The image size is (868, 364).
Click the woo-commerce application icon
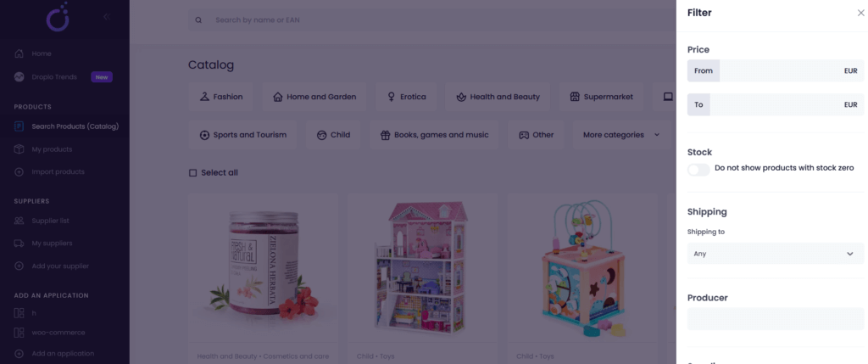(19, 333)
